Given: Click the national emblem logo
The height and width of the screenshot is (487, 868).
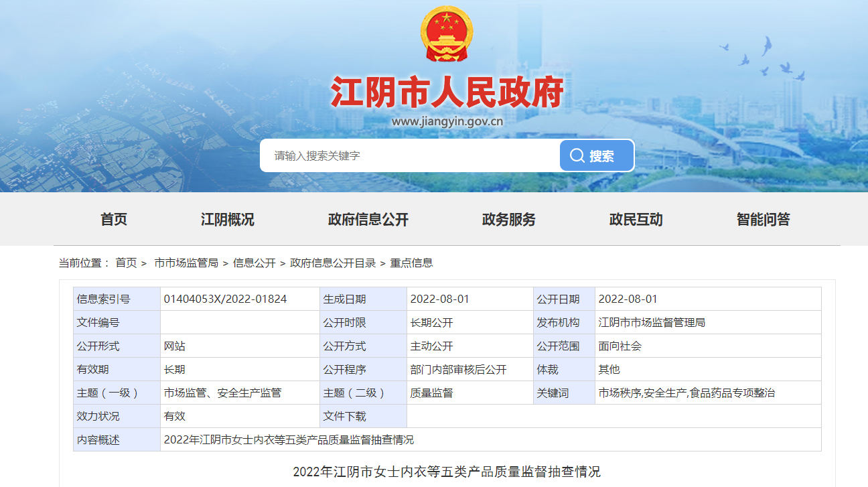Looking at the screenshot, I should 447,34.
